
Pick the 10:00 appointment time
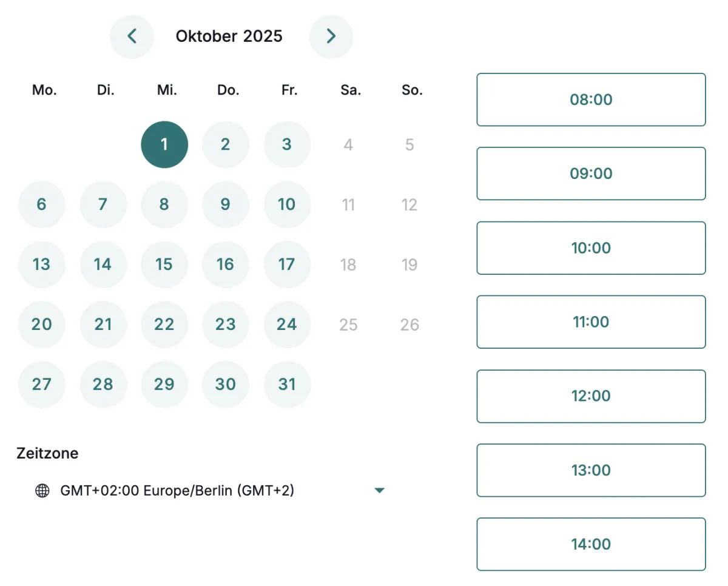pos(591,248)
